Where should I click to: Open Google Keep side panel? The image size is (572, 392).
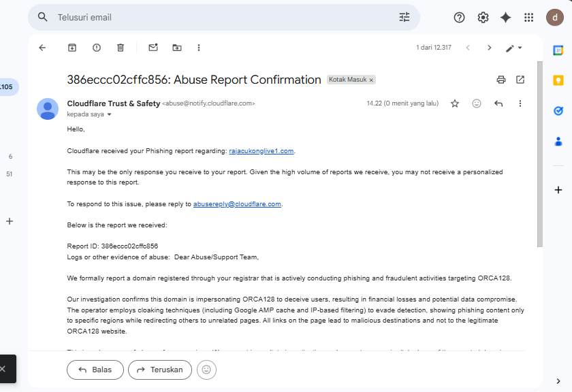(x=558, y=80)
